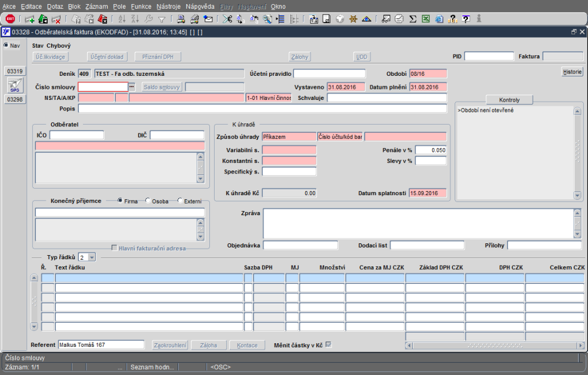Open the Číslo smlouvy lookup list button
The image size is (588, 375).
point(132,87)
